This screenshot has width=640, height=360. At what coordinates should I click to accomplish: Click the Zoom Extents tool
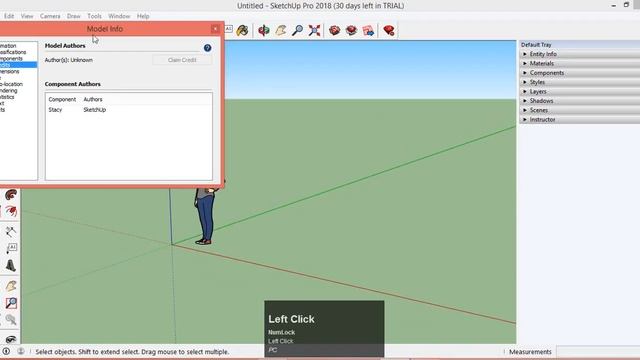(x=314, y=31)
